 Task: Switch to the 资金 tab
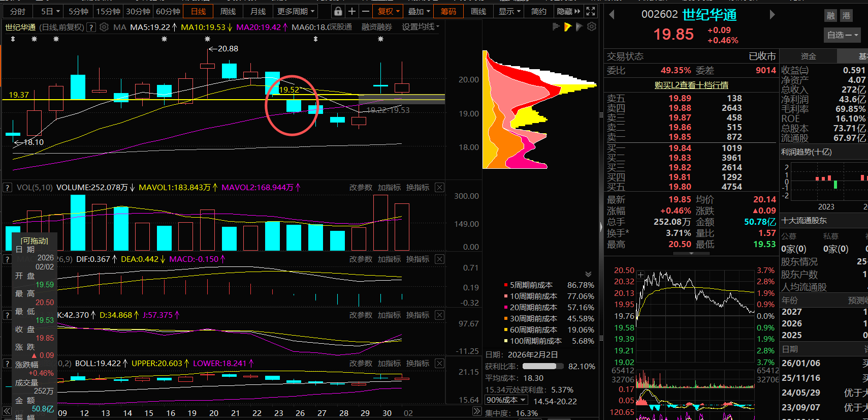pyautogui.click(x=808, y=56)
